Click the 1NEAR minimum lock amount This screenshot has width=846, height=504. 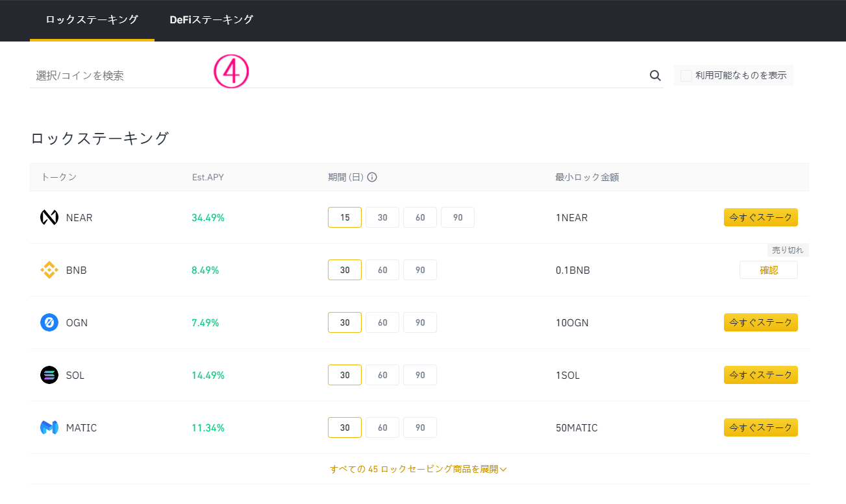tap(571, 218)
